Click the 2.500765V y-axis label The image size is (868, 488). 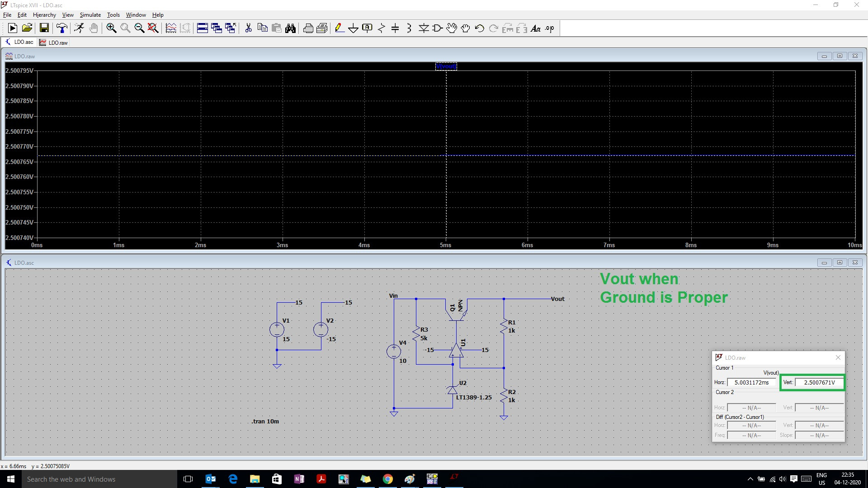coord(19,162)
